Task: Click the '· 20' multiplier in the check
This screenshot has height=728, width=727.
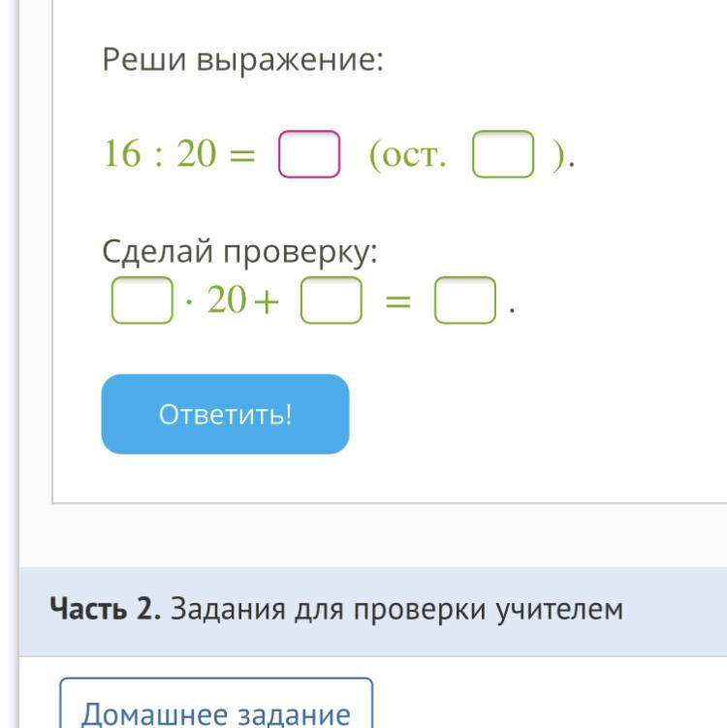Action: pos(215,300)
